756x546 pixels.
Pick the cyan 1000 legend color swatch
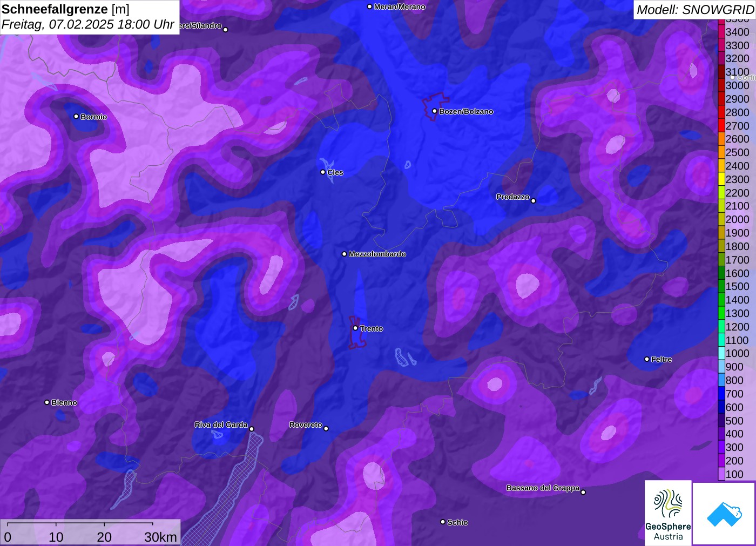pyautogui.click(x=721, y=353)
